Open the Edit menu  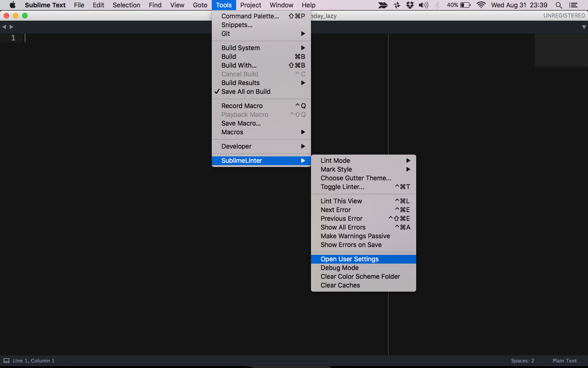click(98, 5)
